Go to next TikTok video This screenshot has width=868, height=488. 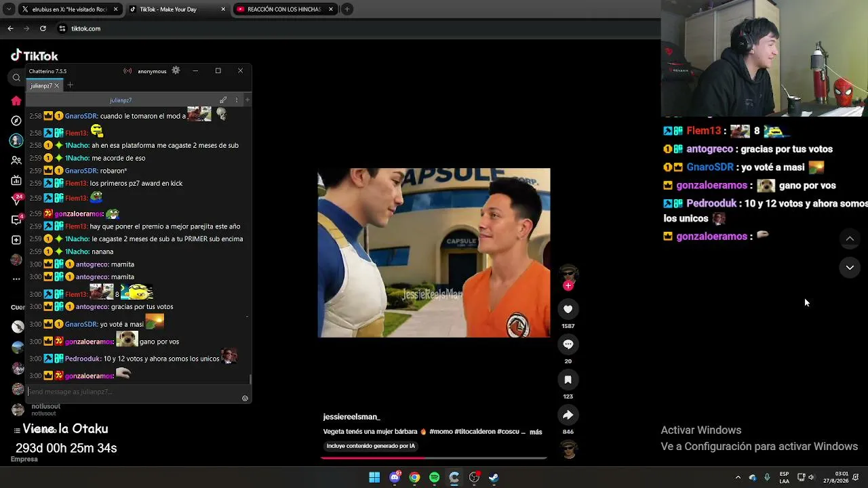[x=850, y=268]
